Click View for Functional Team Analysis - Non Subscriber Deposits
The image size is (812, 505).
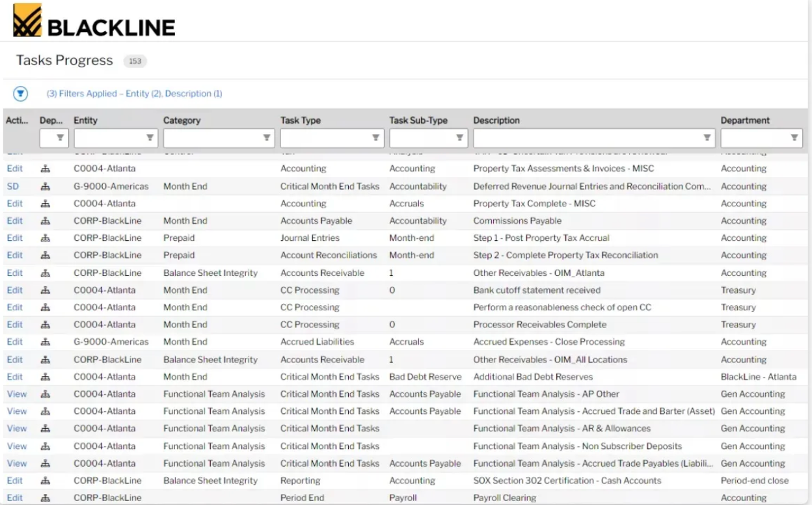click(x=17, y=446)
